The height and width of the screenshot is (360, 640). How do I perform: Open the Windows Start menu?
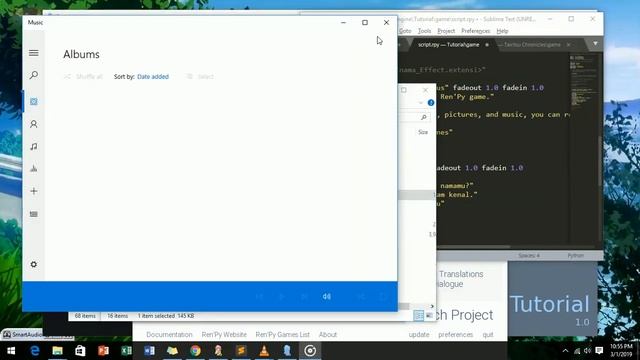click(11, 351)
